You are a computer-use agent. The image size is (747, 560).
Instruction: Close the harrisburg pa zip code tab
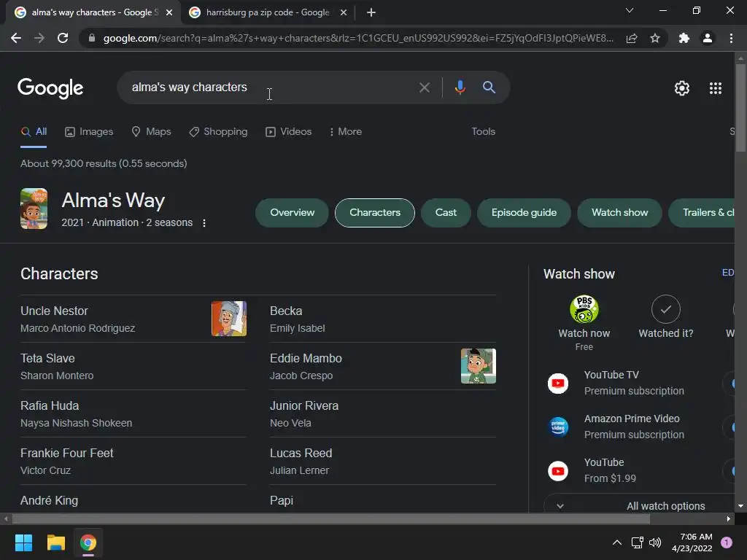(343, 13)
